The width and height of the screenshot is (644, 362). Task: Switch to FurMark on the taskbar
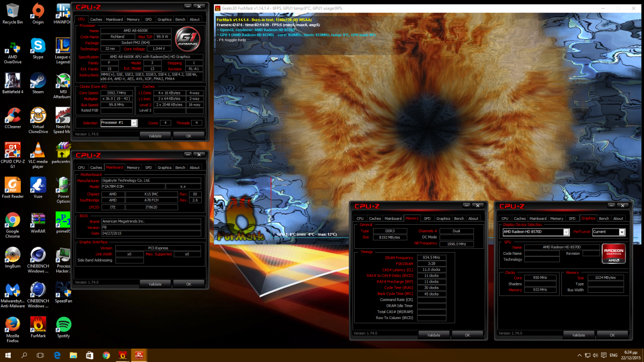tap(122, 355)
